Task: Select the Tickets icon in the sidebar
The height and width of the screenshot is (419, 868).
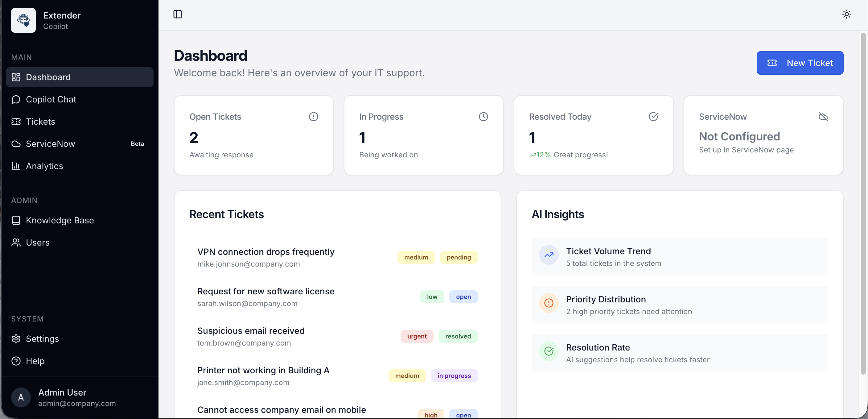Action: pyautogui.click(x=16, y=121)
